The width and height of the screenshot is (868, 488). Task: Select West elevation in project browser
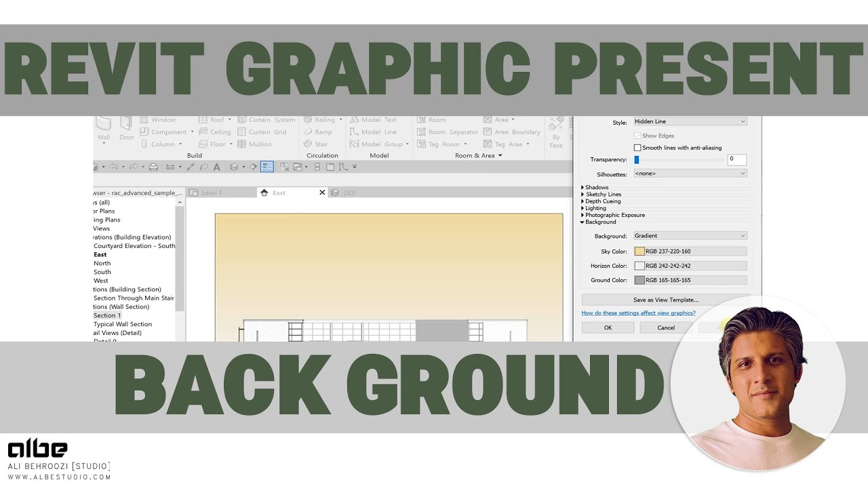click(x=101, y=281)
